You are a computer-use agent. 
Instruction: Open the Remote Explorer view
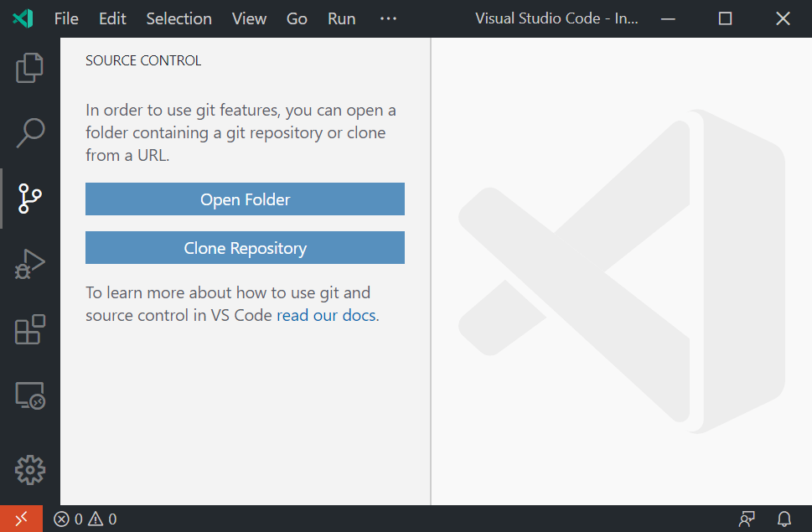point(30,395)
